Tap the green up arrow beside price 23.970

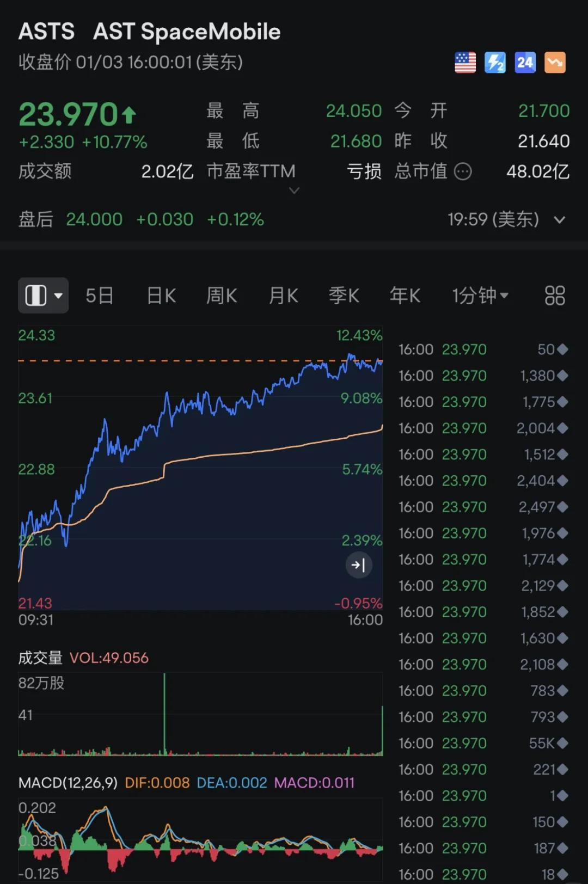pos(129,115)
